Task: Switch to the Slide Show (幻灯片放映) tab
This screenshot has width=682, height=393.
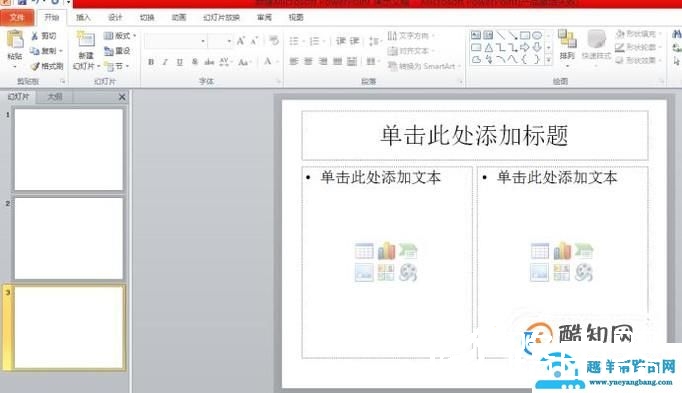Action: pos(221,17)
